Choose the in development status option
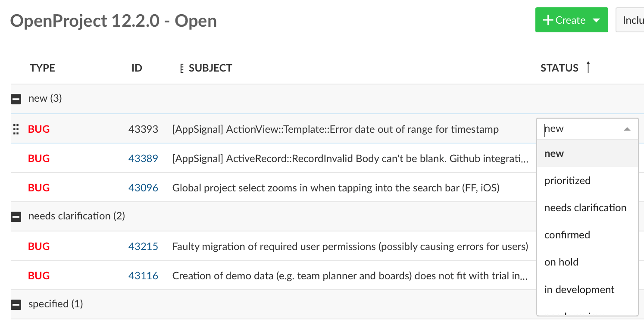 (579, 289)
